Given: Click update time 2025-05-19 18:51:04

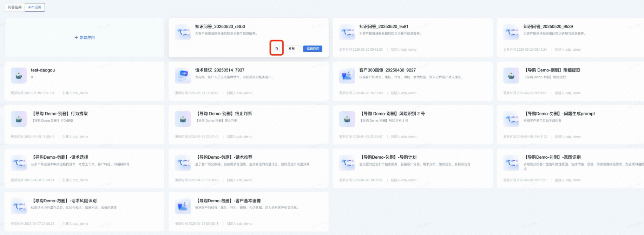Looking at the screenshot, I should (x=33, y=93).
